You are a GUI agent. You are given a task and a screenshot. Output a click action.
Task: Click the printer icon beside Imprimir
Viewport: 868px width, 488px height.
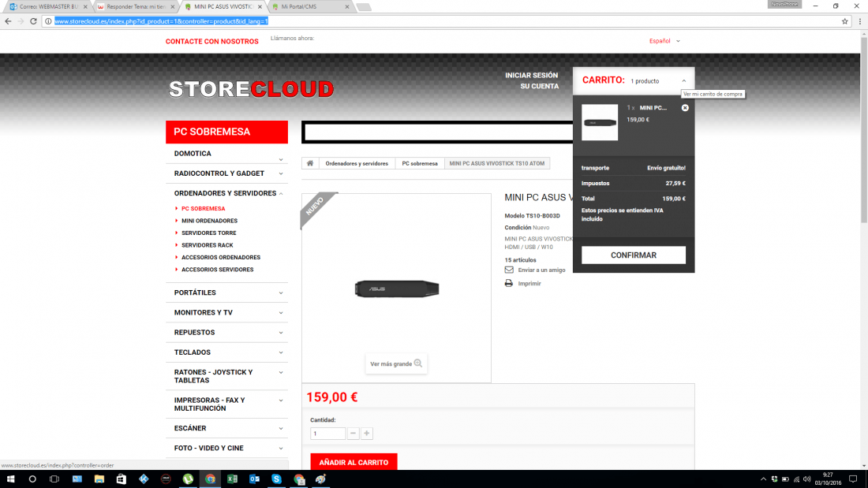coord(509,283)
